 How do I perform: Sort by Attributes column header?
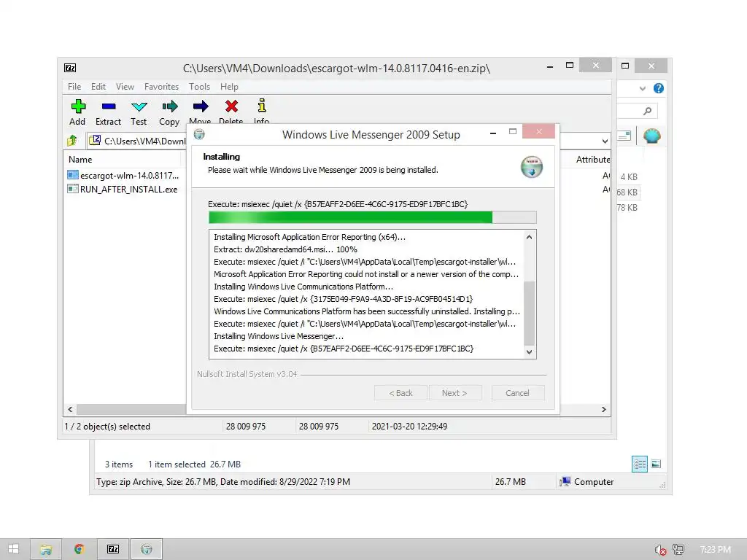coord(592,160)
